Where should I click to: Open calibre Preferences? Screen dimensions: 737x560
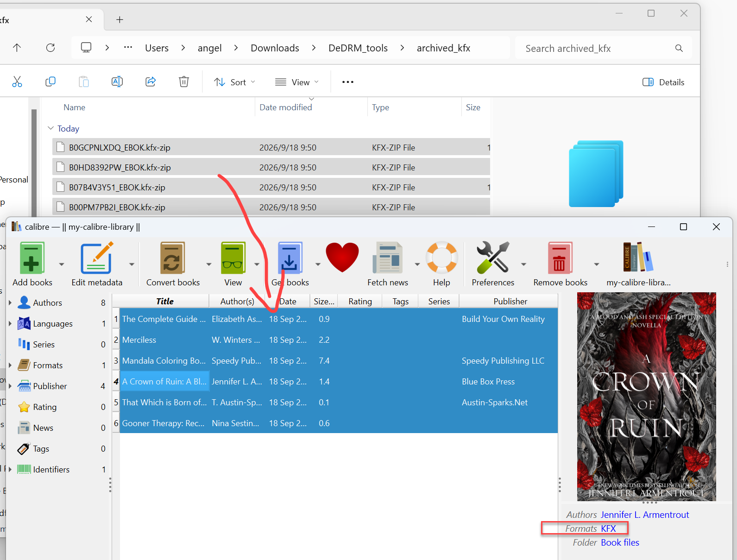click(x=492, y=258)
